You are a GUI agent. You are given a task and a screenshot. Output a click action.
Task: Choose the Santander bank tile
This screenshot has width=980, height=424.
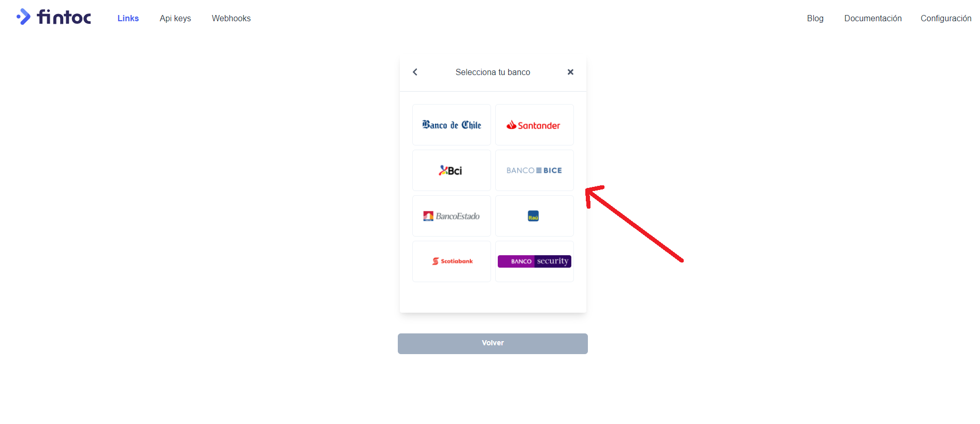pyautogui.click(x=534, y=125)
